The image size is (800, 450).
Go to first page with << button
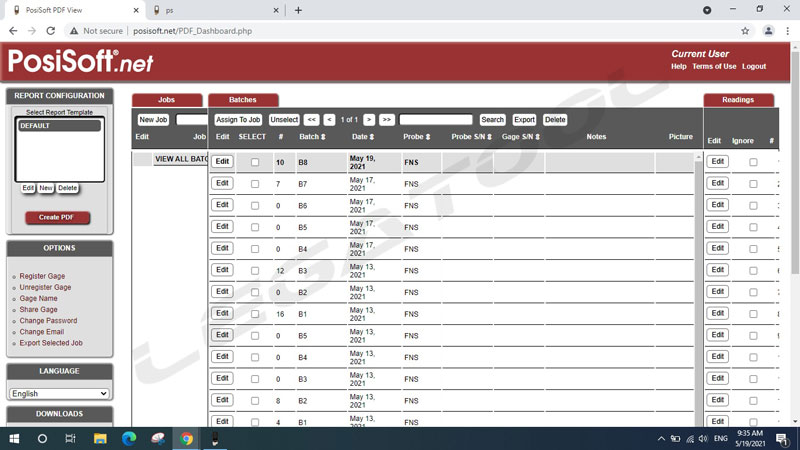pos(312,120)
